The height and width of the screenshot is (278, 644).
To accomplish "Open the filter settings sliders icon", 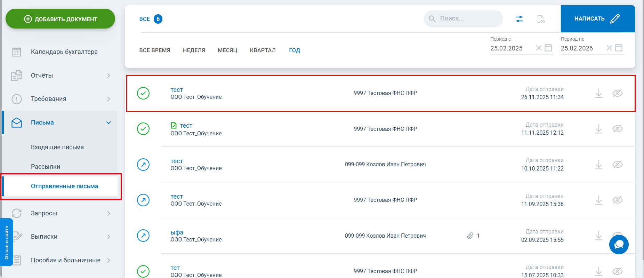I will click(x=519, y=19).
